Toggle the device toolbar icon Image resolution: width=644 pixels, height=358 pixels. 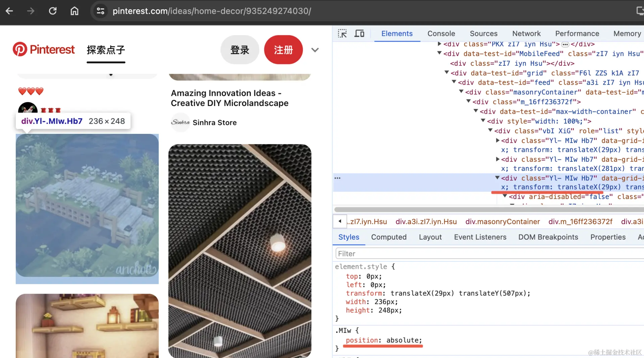pos(359,34)
